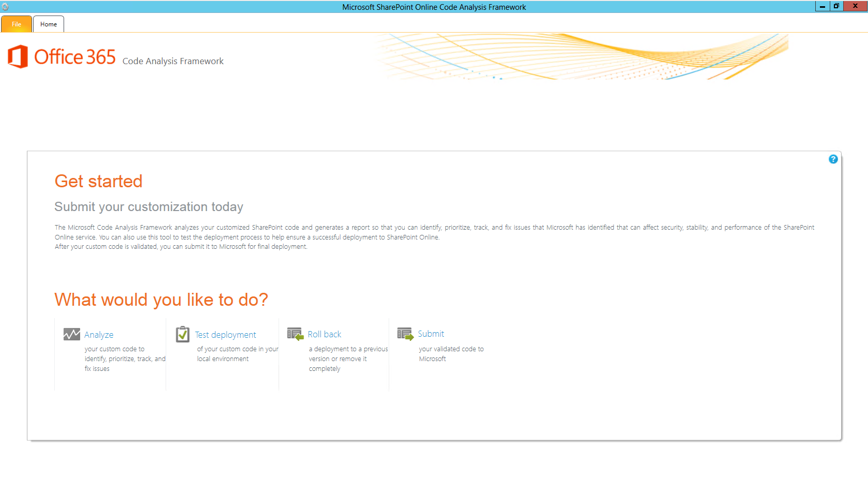Click the Test deployment description text
Viewport: 868px width, 478px height.
[237, 354]
